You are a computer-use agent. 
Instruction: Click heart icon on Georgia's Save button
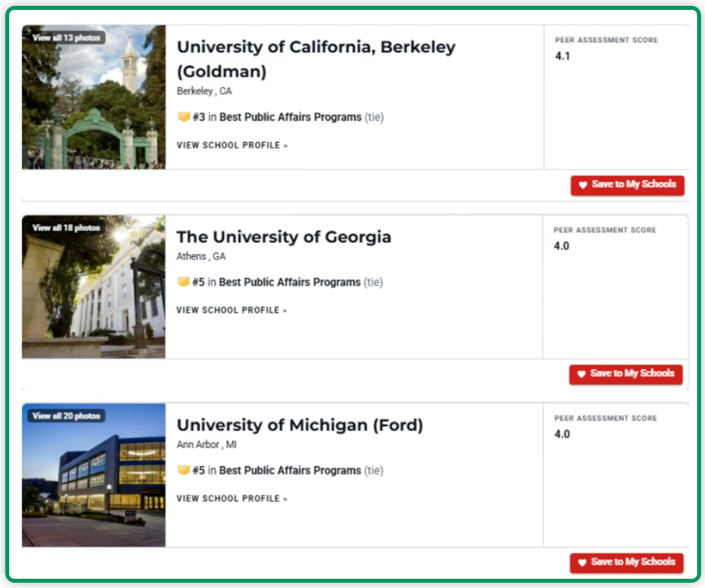581,374
